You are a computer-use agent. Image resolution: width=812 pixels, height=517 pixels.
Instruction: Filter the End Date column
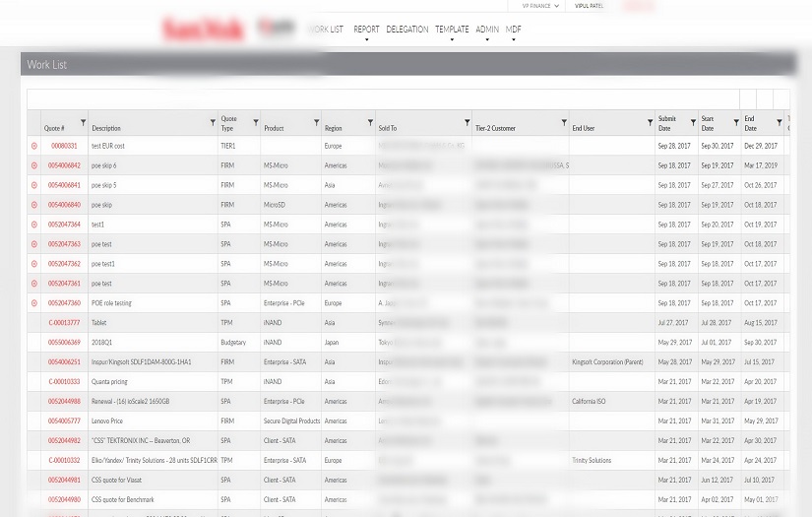[x=779, y=123]
